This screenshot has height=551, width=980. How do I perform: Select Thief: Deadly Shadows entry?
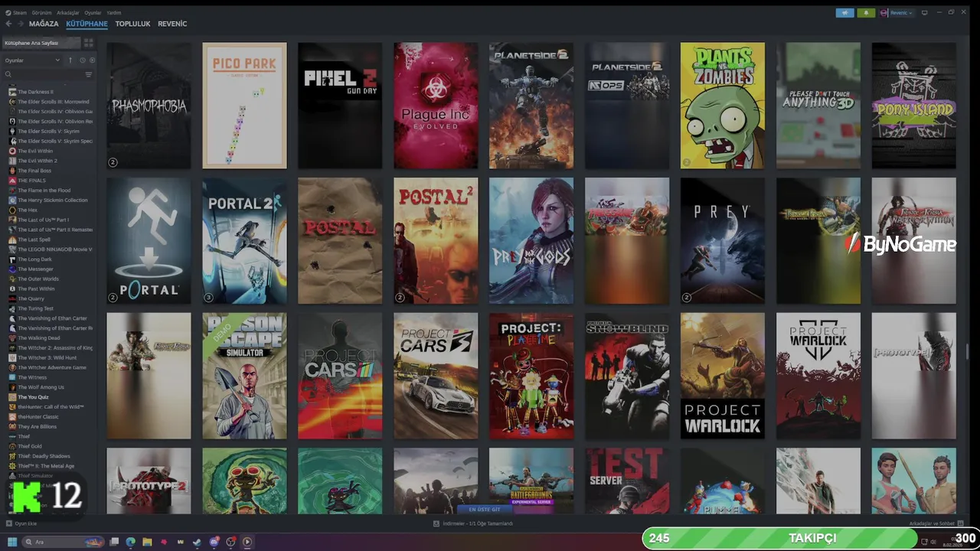click(44, 456)
